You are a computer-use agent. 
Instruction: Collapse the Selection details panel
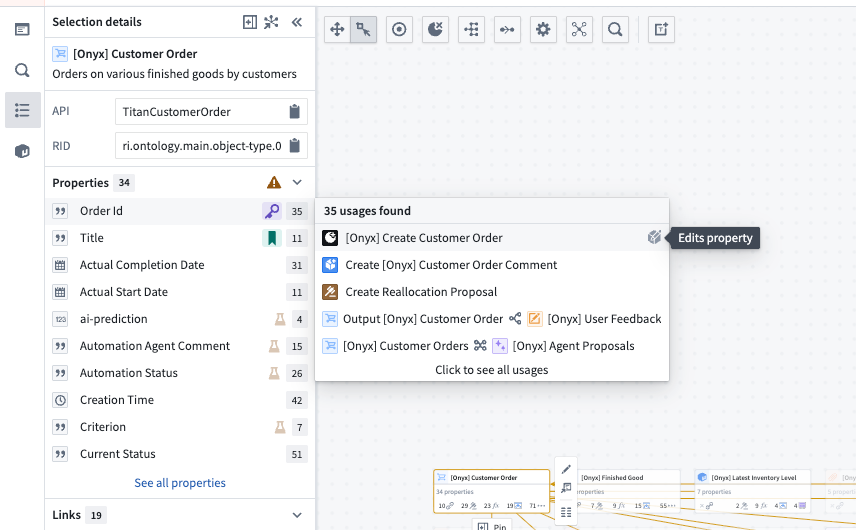297,22
